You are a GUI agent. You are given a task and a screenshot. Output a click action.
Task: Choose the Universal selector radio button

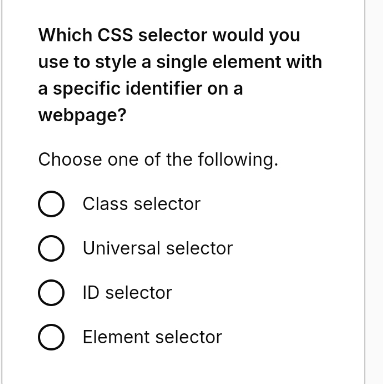(51, 248)
